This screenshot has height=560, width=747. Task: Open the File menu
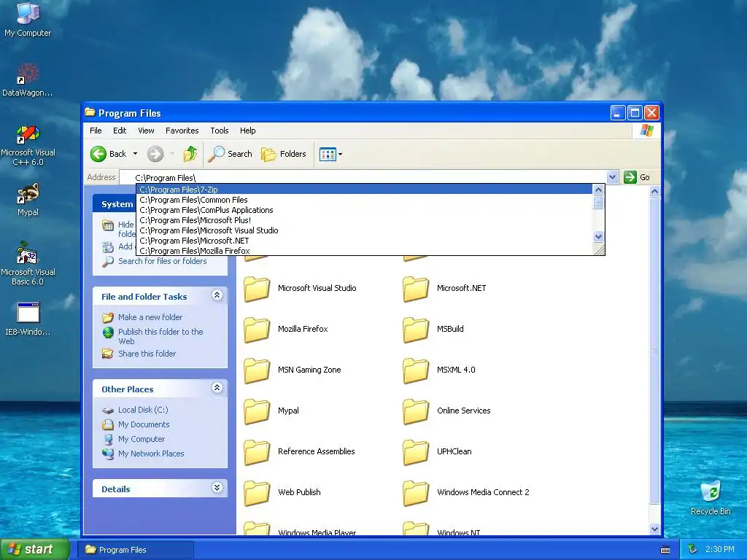click(96, 131)
